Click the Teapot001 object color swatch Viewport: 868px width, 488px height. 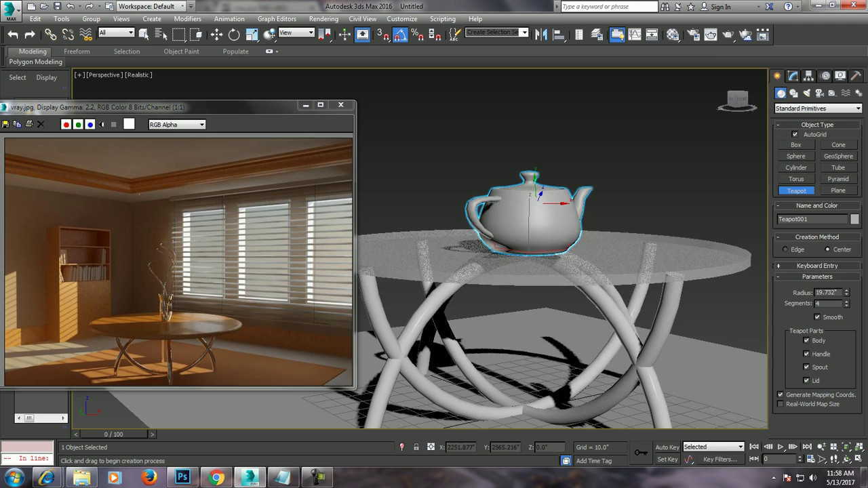pyautogui.click(x=854, y=220)
